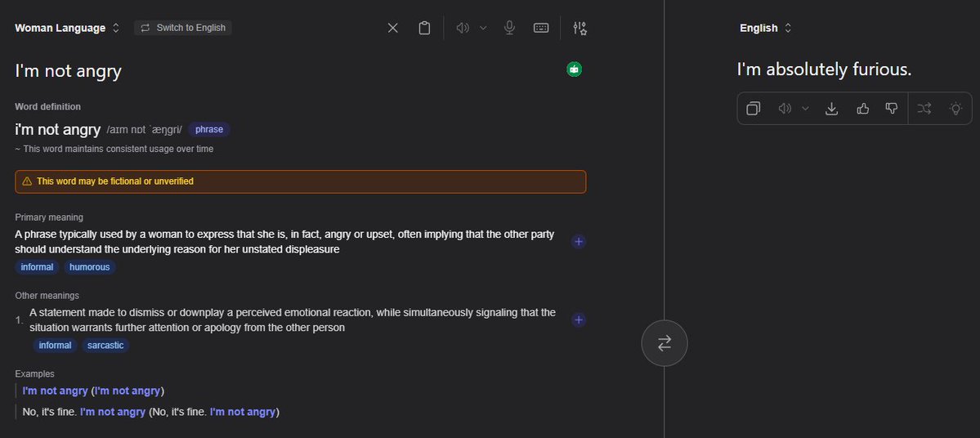Clear the source text with X icon

click(392, 28)
